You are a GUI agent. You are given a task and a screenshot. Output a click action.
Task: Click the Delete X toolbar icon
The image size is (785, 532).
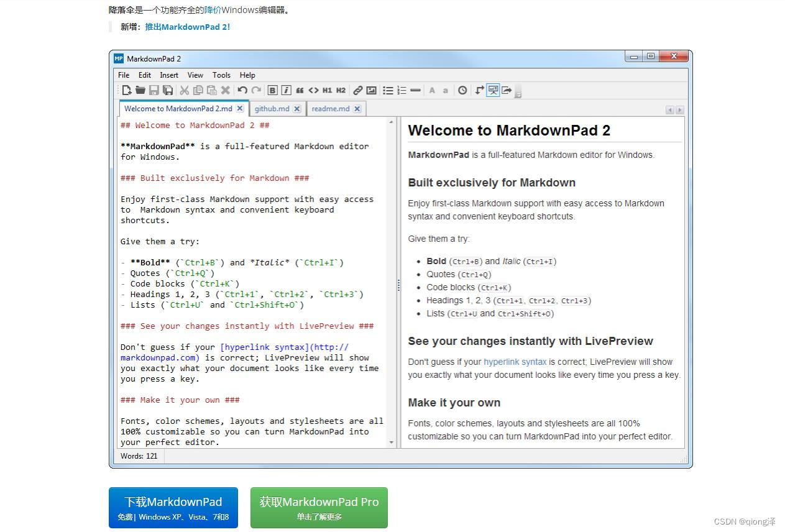click(x=226, y=90)
